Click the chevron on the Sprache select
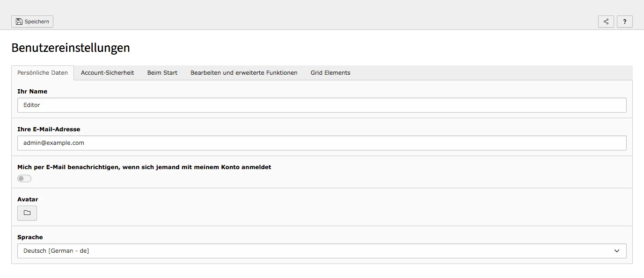 point(617,251)
